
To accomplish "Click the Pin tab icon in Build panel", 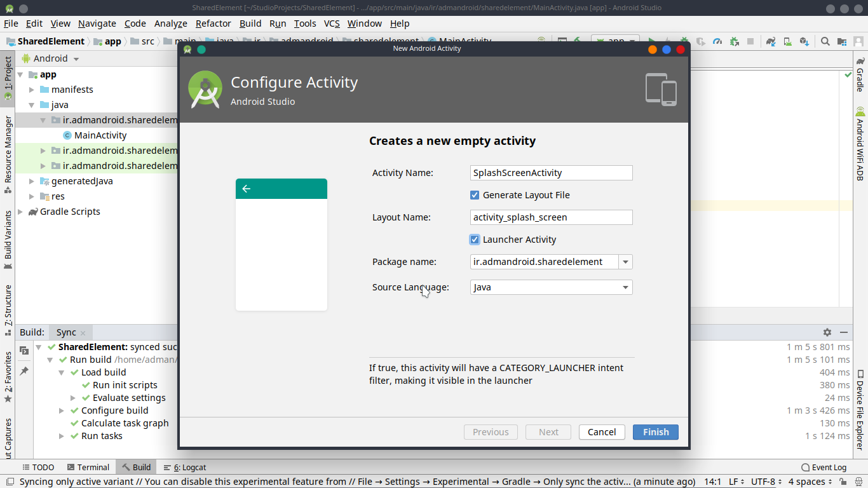I will point(24,370).
